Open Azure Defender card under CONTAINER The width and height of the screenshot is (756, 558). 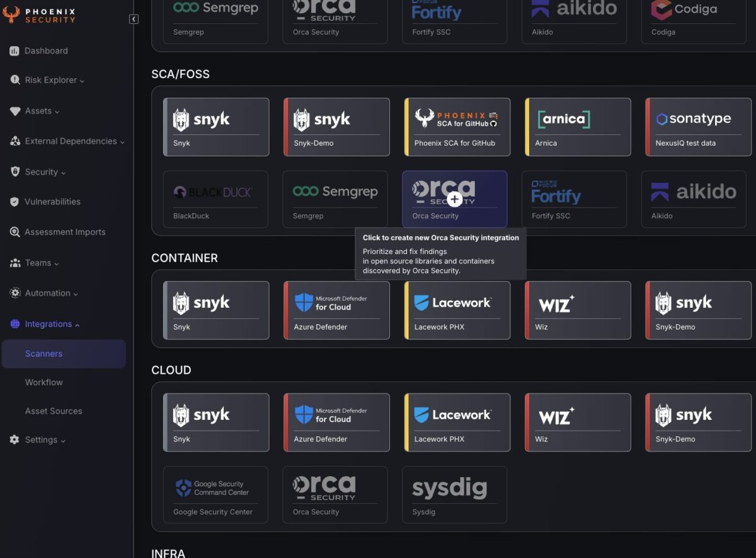(x=336, y=311)
